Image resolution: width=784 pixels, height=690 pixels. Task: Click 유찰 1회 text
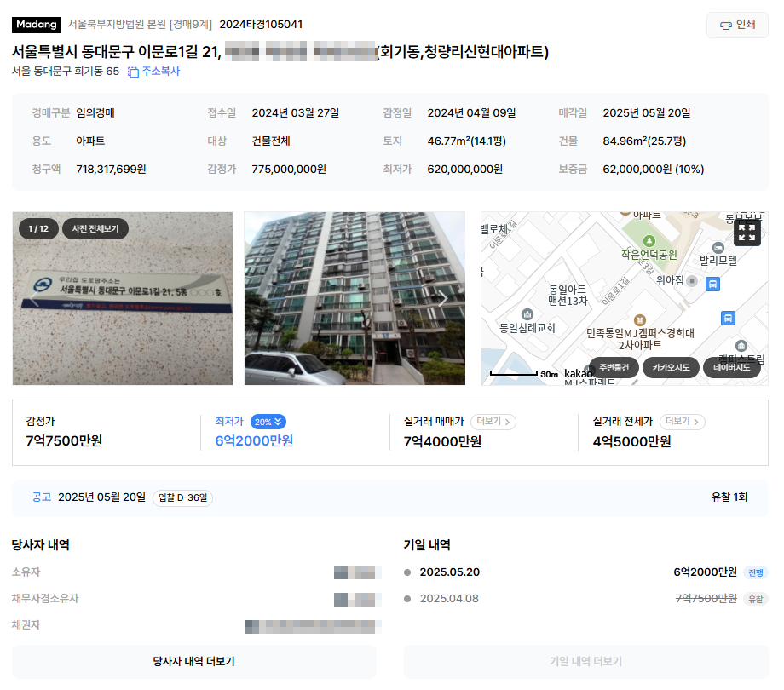click(x=729, y=497)
